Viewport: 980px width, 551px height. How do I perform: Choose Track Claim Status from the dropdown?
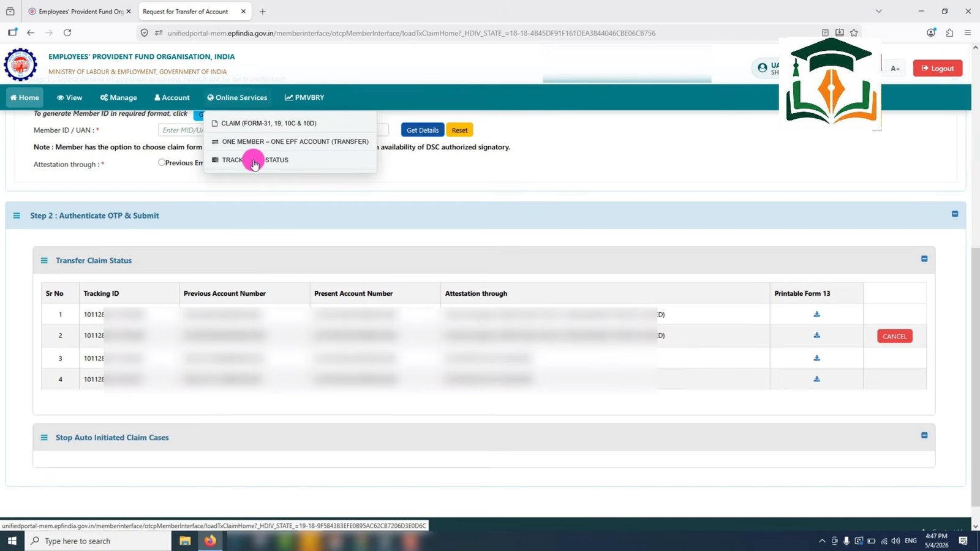(290, 160)
